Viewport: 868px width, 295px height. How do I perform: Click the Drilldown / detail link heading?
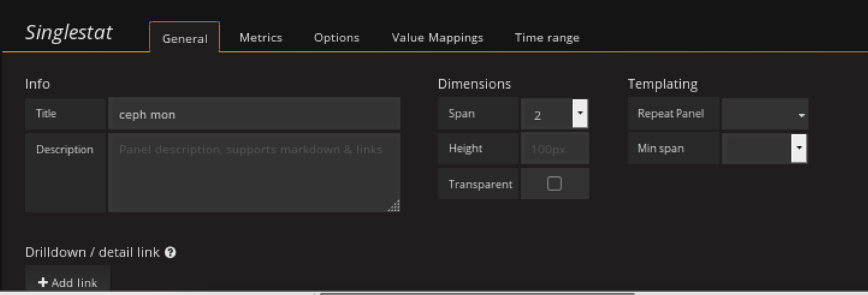(92, 252)
